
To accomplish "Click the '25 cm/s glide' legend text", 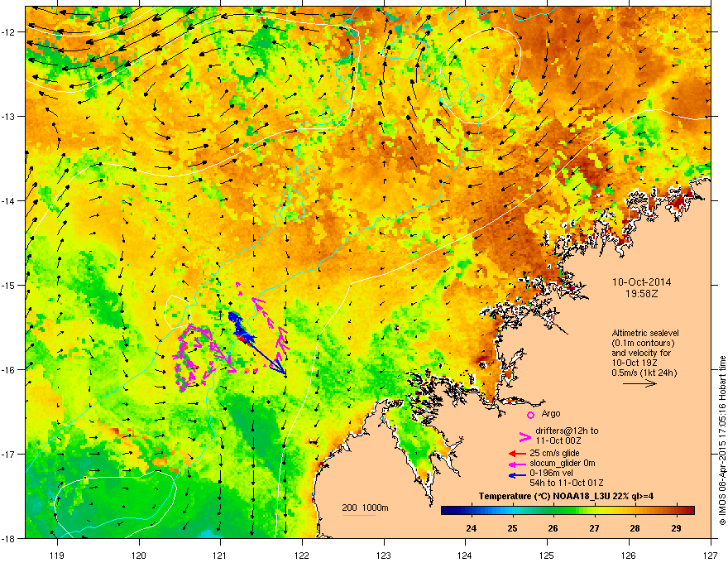I will (554, 453).
